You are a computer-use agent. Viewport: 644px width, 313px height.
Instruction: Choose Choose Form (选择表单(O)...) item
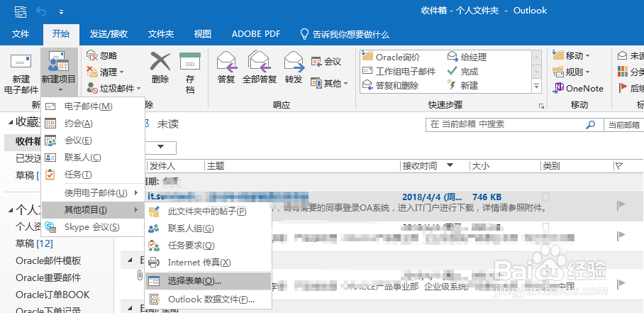tap(209, 281)
